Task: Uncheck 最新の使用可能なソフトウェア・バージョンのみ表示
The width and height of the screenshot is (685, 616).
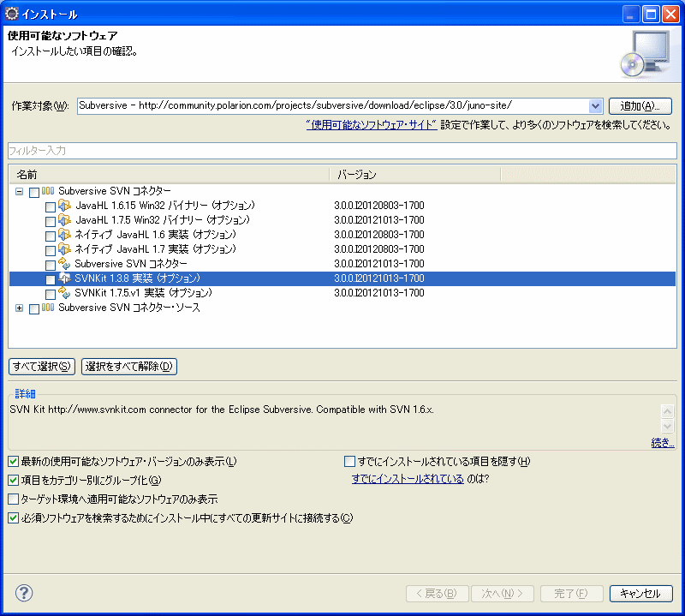Action: (13, 461)
